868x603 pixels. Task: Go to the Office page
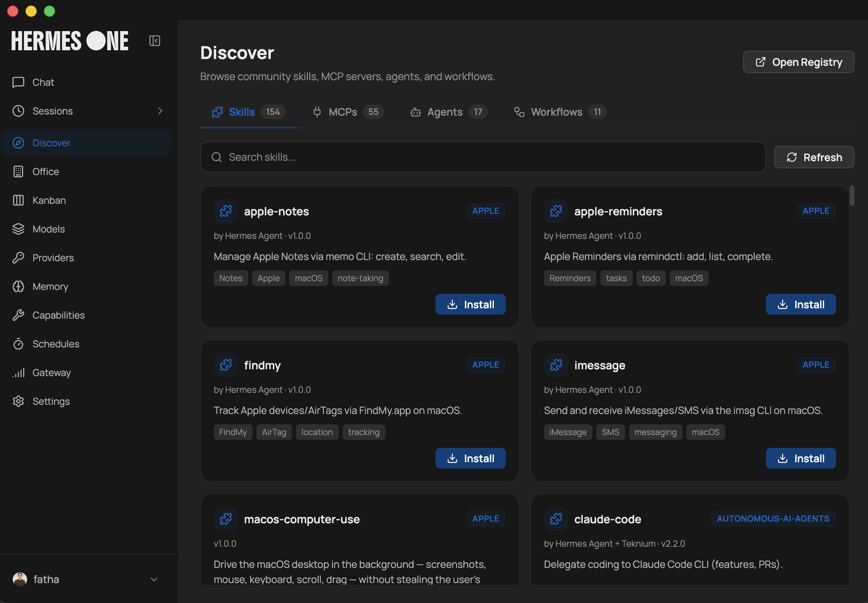86,171
